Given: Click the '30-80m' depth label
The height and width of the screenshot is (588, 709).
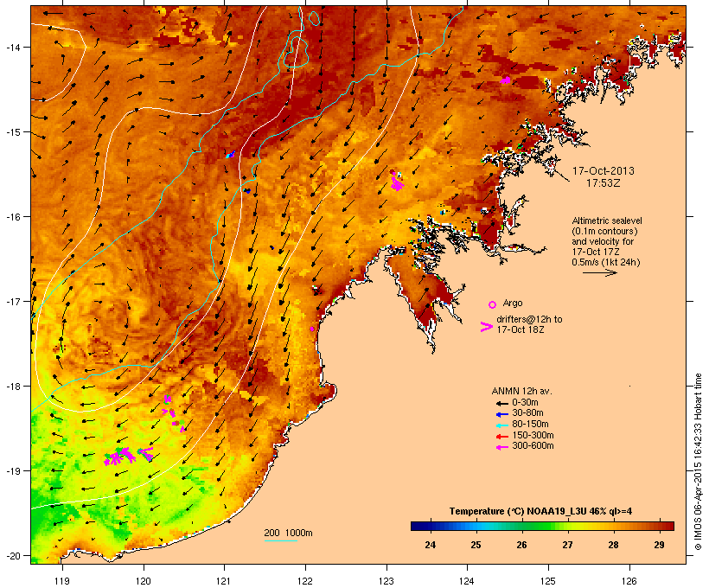Looking at the screenshot, I should [x=527, y=413].
